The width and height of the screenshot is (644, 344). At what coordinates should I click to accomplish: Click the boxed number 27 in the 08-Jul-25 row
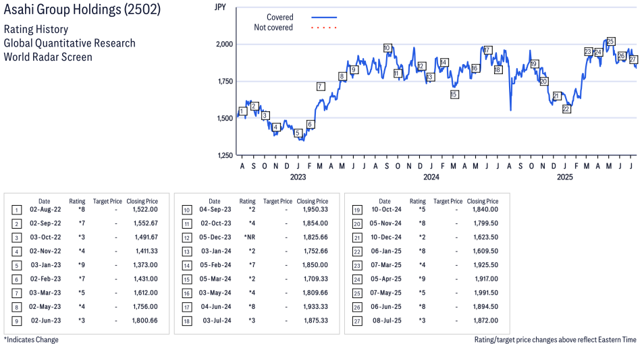click(x=357, y=321)
